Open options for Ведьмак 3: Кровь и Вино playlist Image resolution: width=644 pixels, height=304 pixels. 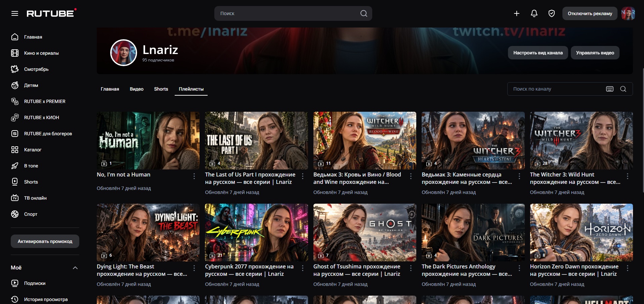click(411, 176)
